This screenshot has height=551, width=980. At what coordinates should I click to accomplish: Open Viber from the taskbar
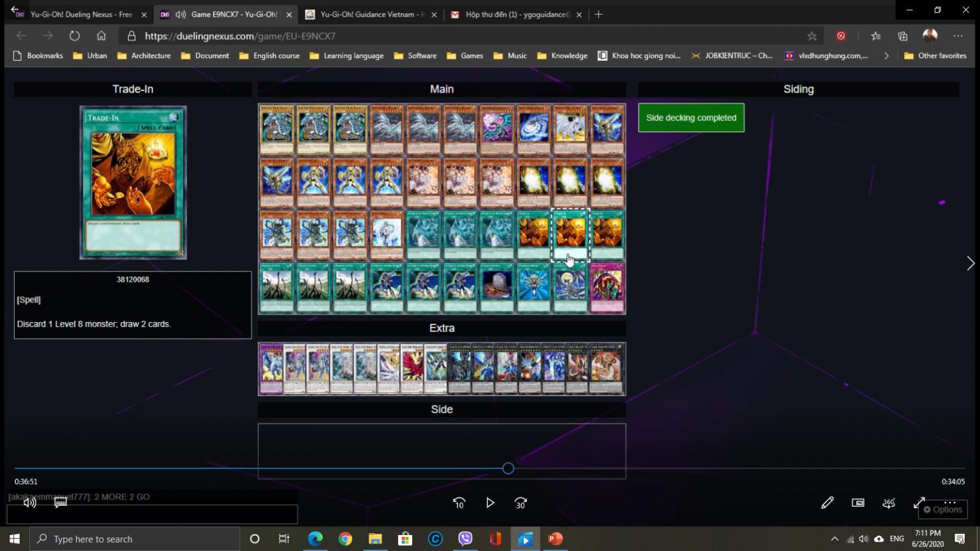click(465, 539)
